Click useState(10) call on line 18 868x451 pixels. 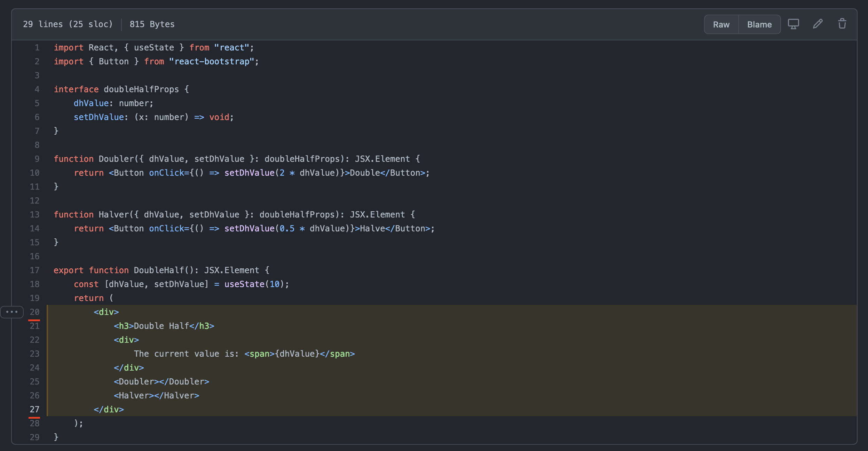[254, 284]
